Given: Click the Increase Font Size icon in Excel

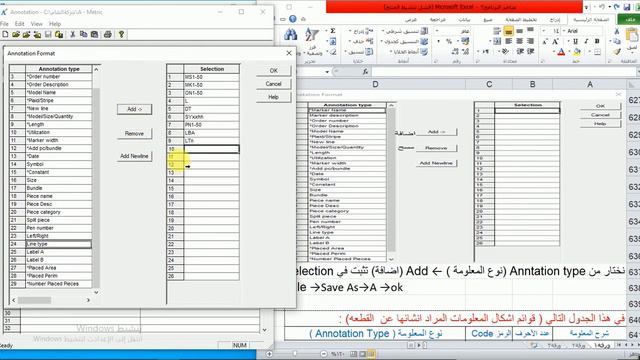Looking at the screenshot, I should (555, 41).
